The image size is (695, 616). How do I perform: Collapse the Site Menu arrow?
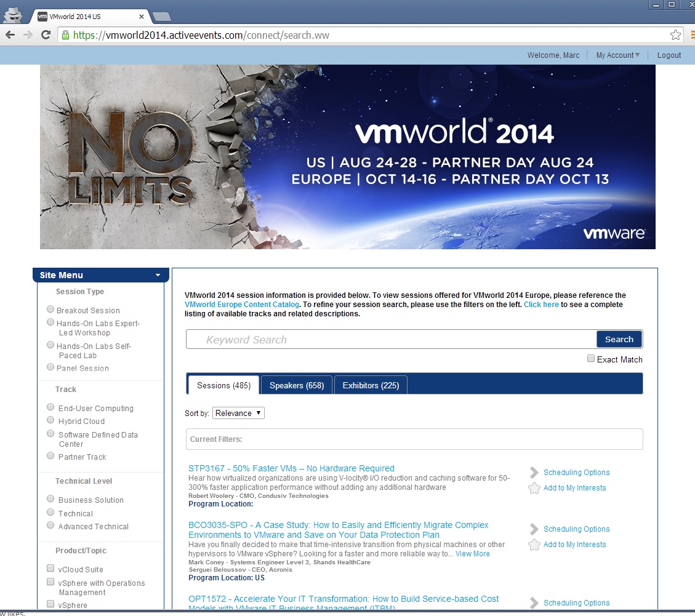tap(158, 275)
